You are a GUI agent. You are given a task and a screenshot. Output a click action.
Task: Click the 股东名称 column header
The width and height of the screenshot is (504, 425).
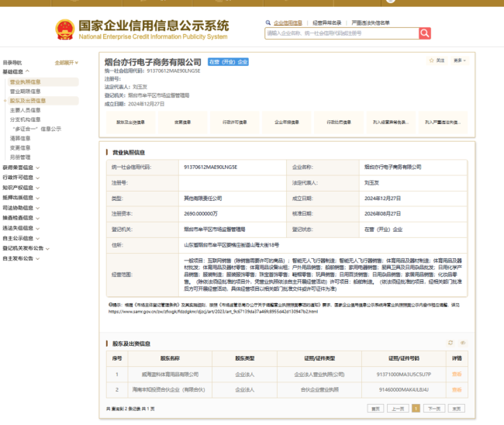(170, 358)
